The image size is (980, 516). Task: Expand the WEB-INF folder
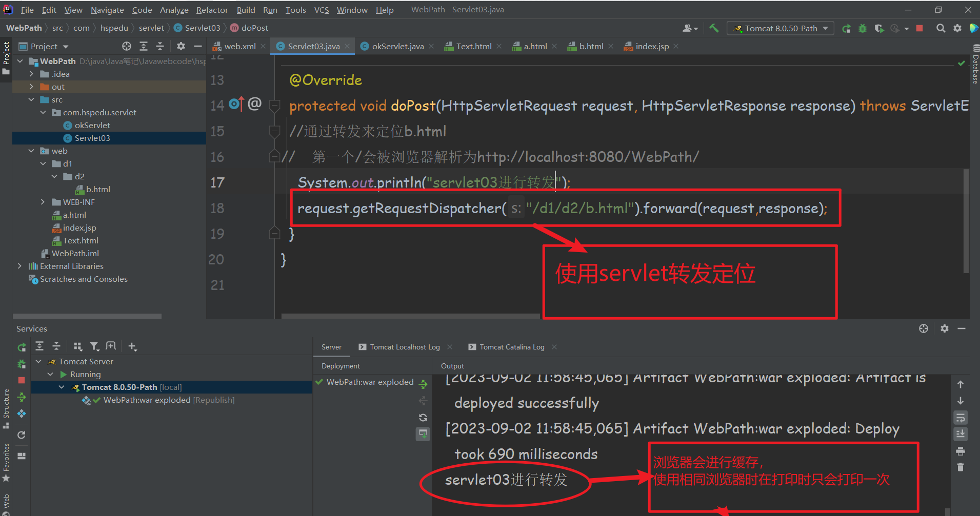tap(43, 202)
